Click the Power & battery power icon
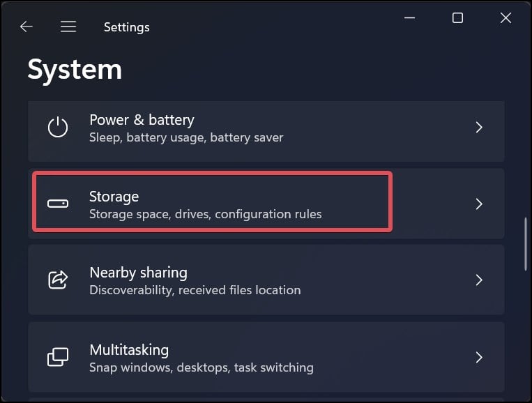532x403 pixels. click(x=58, y=128)
